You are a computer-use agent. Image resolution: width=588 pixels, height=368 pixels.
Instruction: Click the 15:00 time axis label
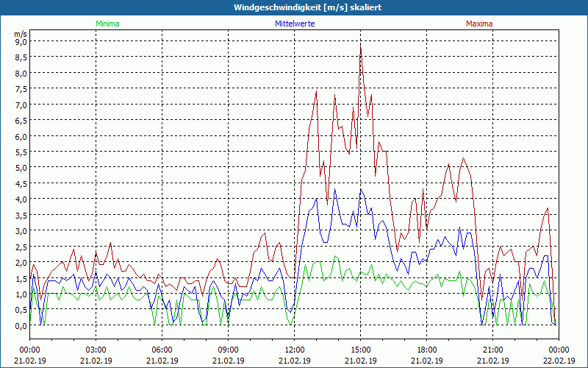click(x=360, y=350)
